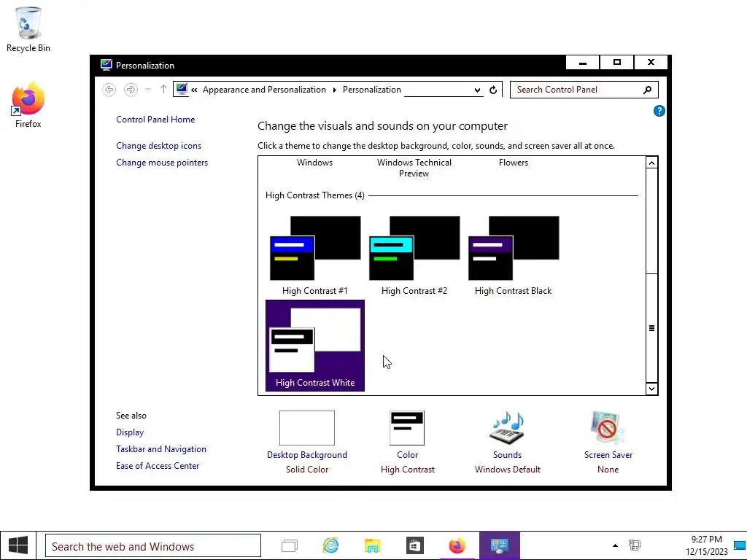Image resolution: width=747 pixels, height=560 pixels.
Task: Select the High Contrast White theme
Action: 315,346
